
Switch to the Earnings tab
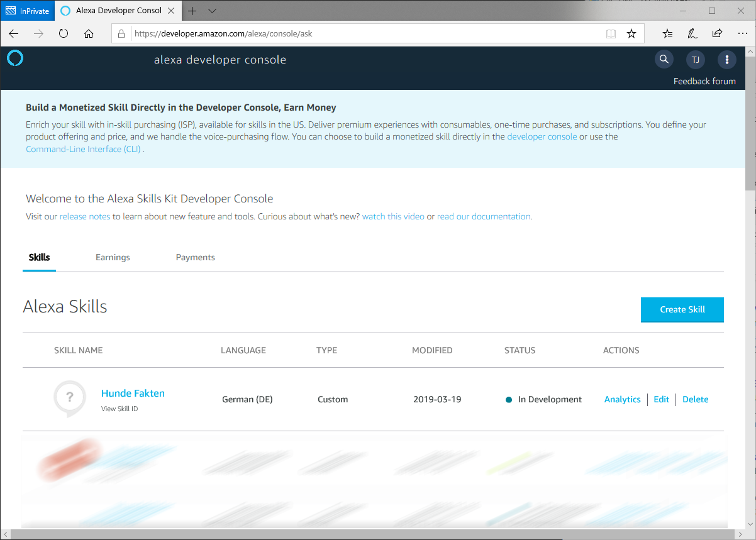pyautogui.click(x=113, y=257)
